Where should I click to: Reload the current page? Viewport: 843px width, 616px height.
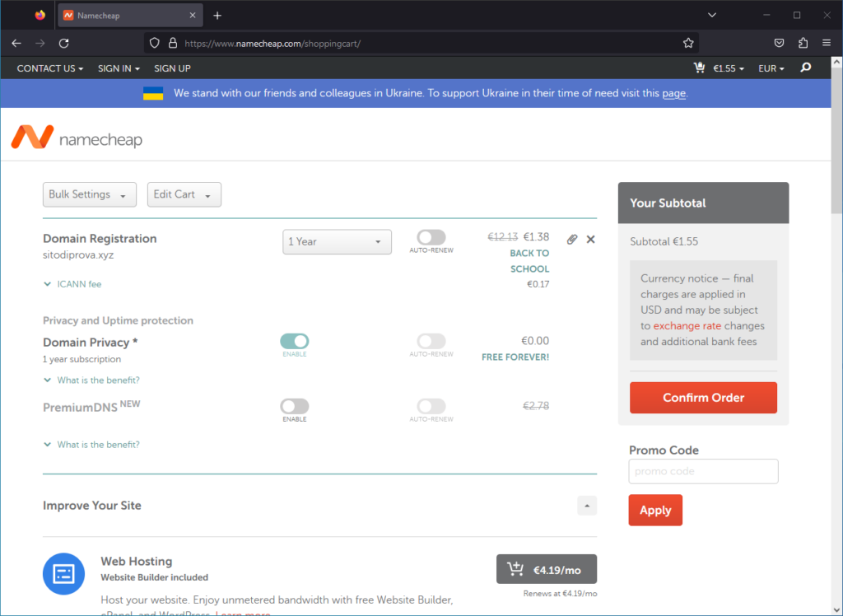[64, 43]
